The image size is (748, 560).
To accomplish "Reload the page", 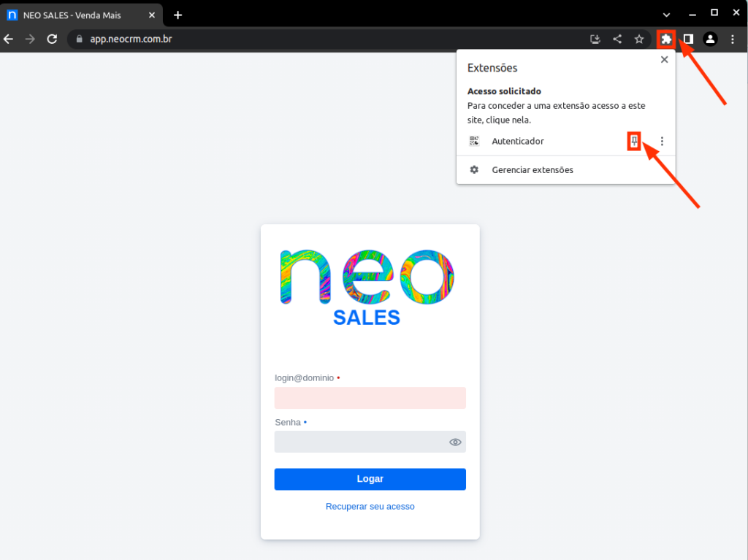I will (52, 39).
